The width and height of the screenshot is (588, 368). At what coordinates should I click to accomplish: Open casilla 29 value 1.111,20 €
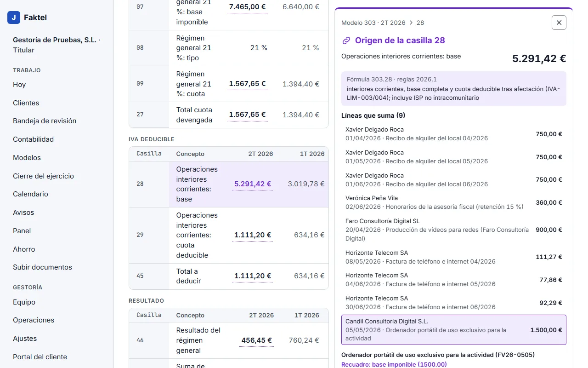pos(253,235)
